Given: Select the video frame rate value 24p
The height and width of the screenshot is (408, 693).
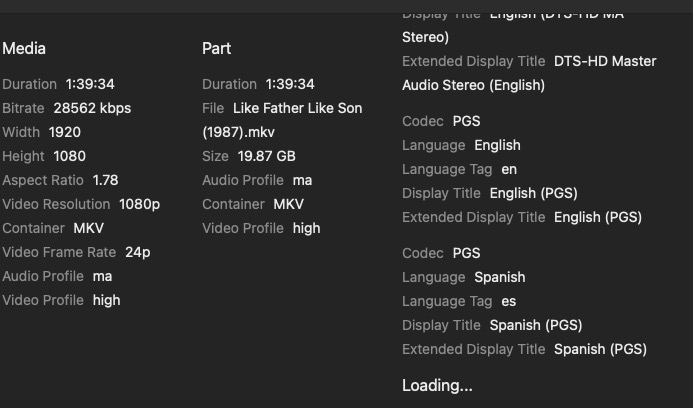Looking at the screenshot, I should (138, 252).
